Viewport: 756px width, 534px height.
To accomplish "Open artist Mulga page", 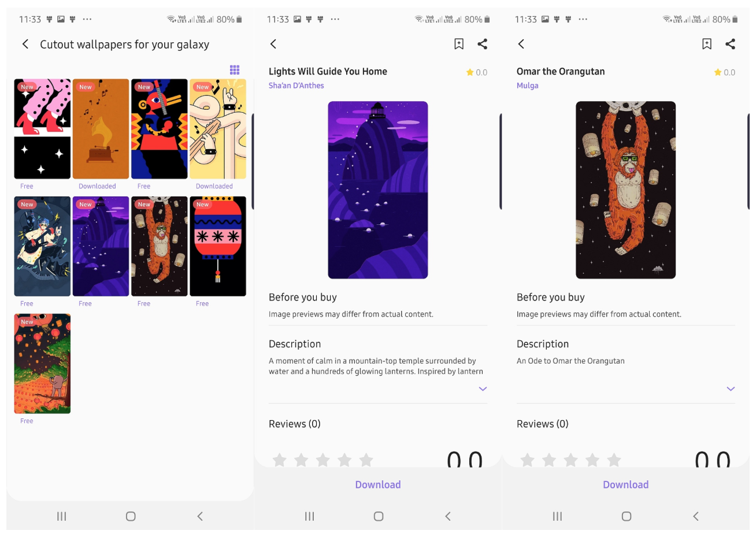I will (528, 86).
